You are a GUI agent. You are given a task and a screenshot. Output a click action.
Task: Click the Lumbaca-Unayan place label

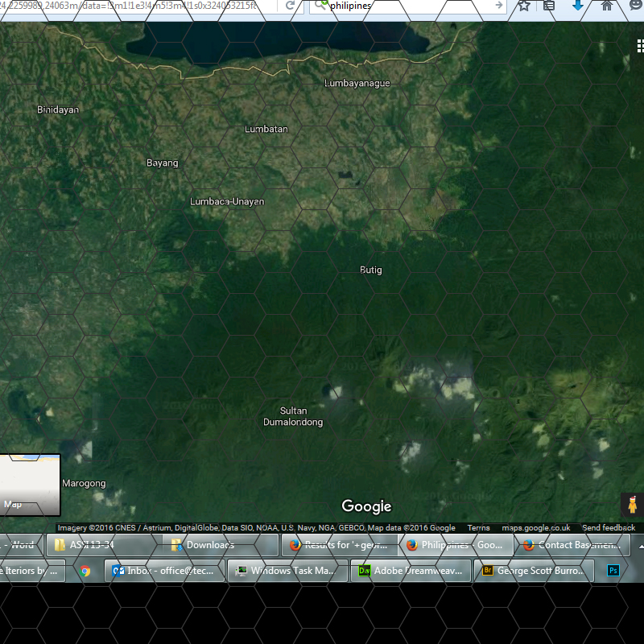227,201
